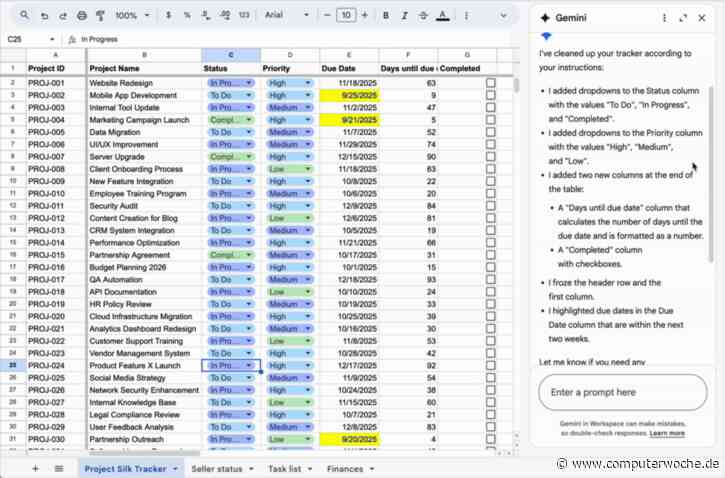Switch to the Task list sheet tab
The image size is (725, 478).
click(x=284, y=469)
